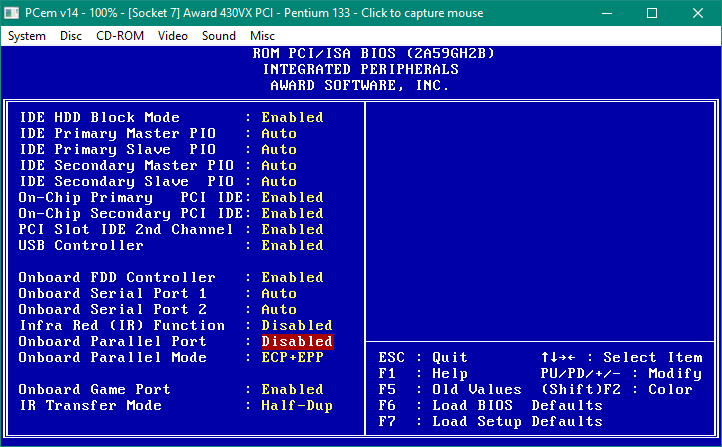
Task: Click the Select Item arrows hint
Action: (622, 357)
